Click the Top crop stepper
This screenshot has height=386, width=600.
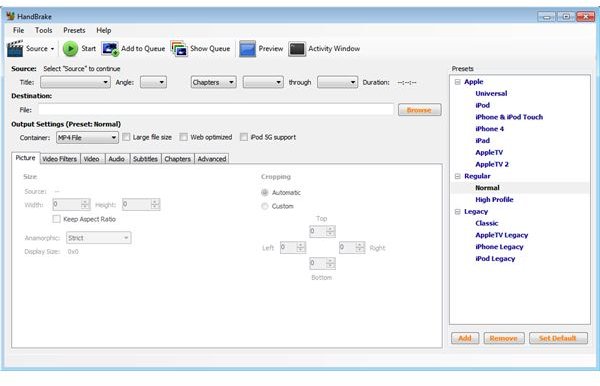point(322,231)
